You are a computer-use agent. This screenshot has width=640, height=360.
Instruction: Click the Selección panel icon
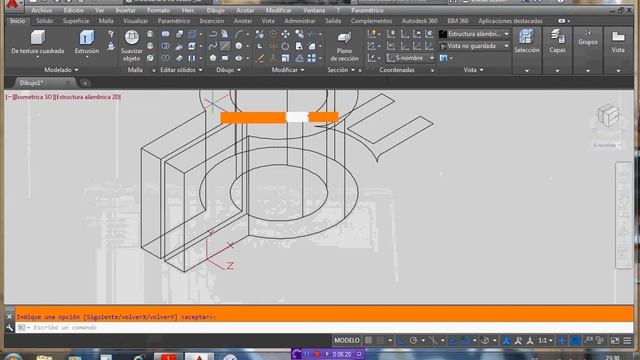pos(527,37)
